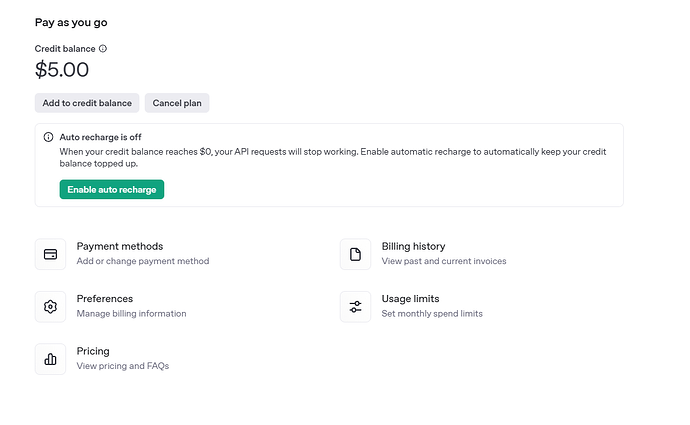Select the "View past and current invoices" text

point(443,261)
